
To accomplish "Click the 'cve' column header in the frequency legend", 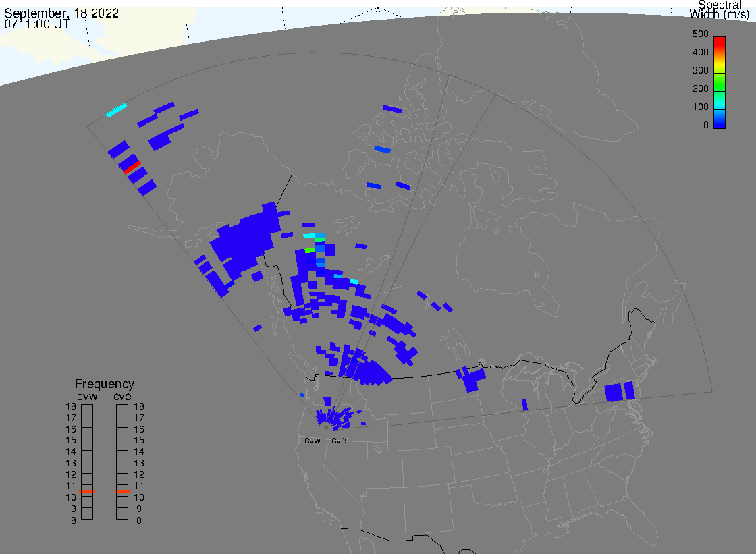I will 122,396.
